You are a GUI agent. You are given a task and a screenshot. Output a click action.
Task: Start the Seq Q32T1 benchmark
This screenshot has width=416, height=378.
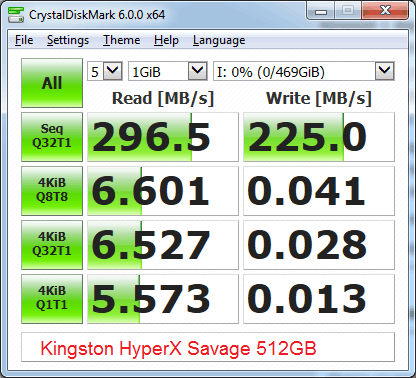click(52, 137)
